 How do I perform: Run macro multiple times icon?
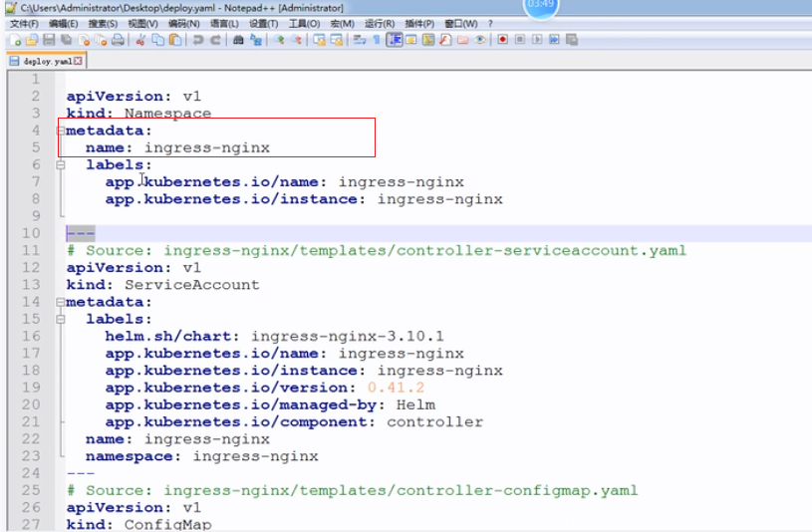[x=554, y=40]
